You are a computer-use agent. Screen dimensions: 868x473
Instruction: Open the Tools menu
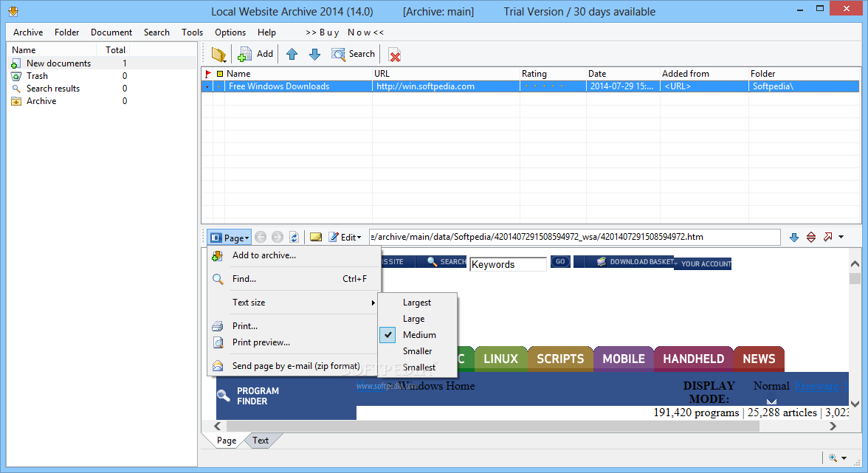192,32
